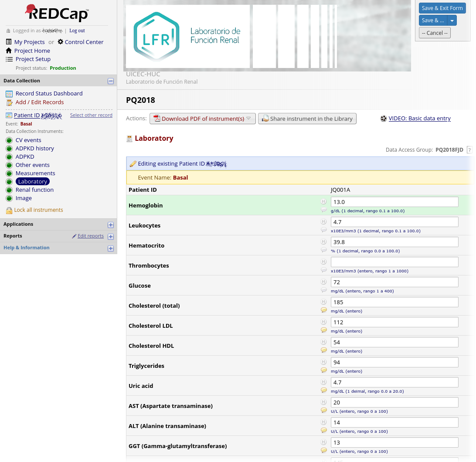Click the Share instrument in the Library button
The width and height of the screenshot is (476, 462).
tap(307, 119)
